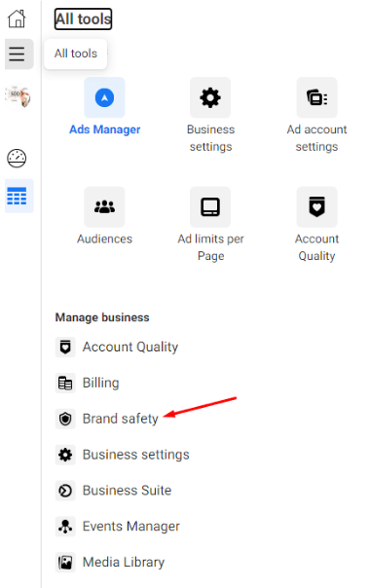Open Media Library list item
Image resolution: width=369 pixels, height=588 pixels.
pos(110,562)
